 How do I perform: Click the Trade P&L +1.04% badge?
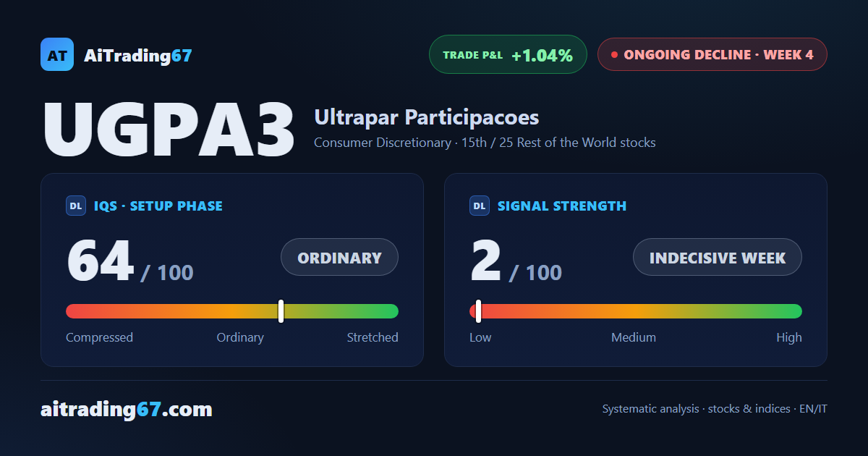pyautogui.click(x=508, y=54)
